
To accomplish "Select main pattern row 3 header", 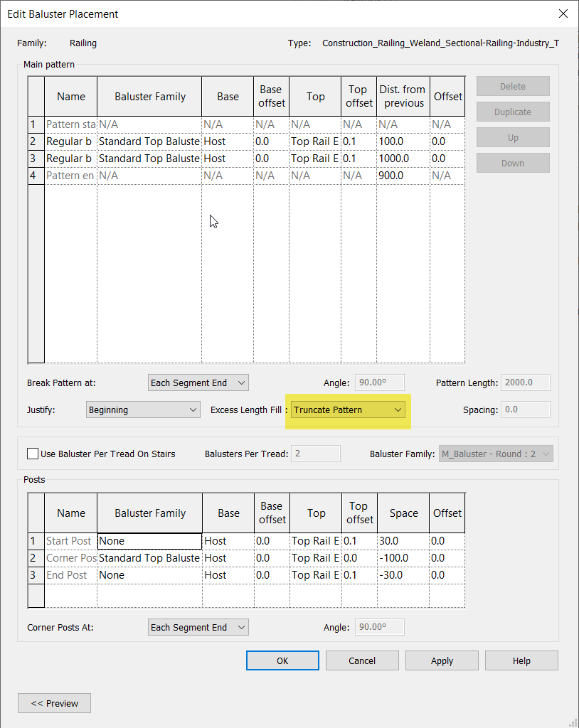I will [36, 159].
